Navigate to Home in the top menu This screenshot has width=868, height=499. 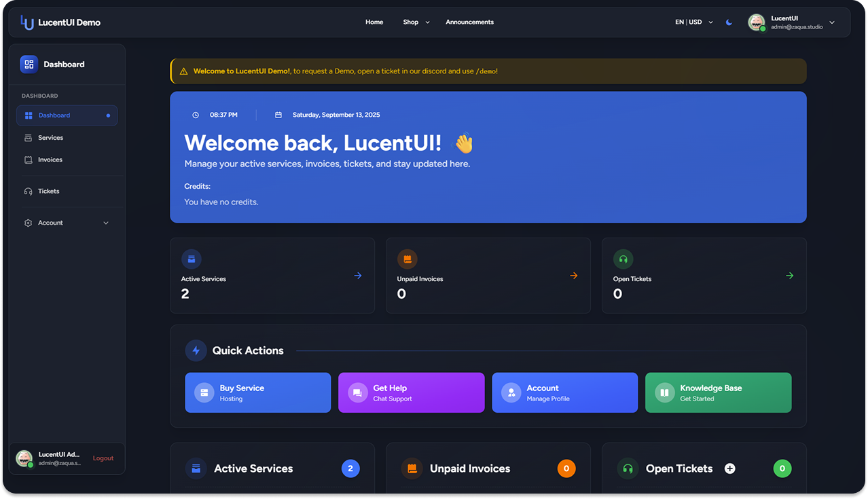[x=374, y=22]
